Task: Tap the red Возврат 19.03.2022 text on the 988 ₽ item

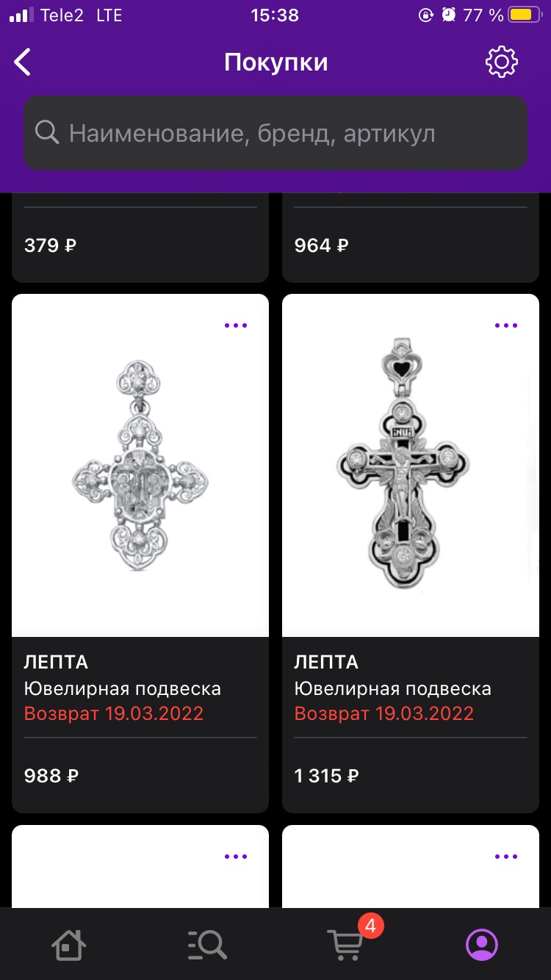Action: pos(114,713)
